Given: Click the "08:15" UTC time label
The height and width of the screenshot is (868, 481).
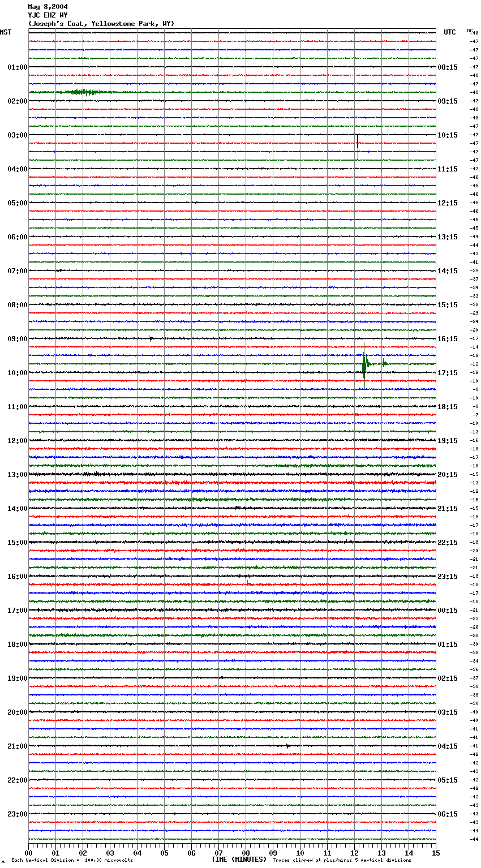Looking at the screenshot, I should pos(448,67).
